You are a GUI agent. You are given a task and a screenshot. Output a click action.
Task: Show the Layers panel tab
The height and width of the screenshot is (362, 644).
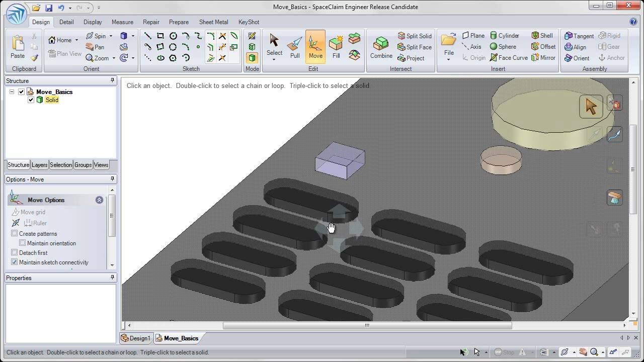pos(39,164)
